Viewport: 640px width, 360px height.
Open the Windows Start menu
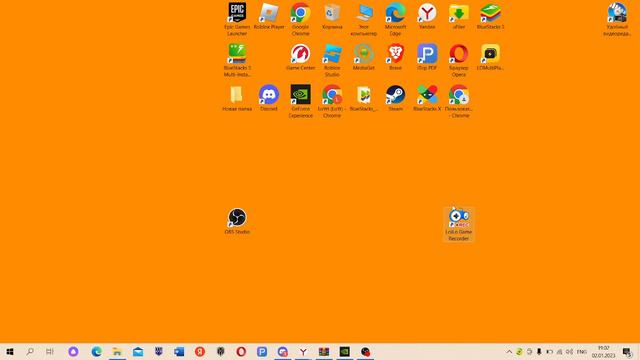[10, 351]
